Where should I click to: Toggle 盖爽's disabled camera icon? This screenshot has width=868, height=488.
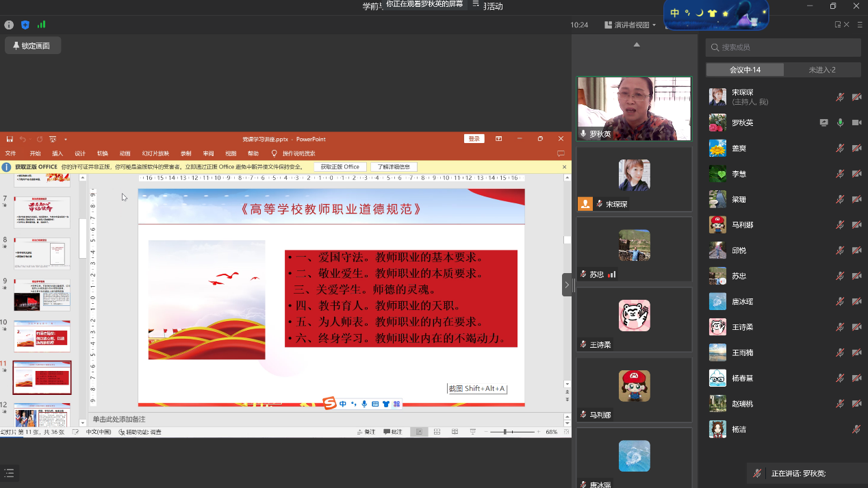point(856,148)
